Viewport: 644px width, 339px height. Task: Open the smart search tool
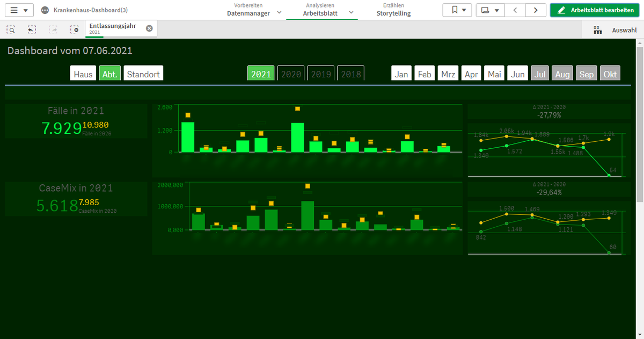point(11,30)
